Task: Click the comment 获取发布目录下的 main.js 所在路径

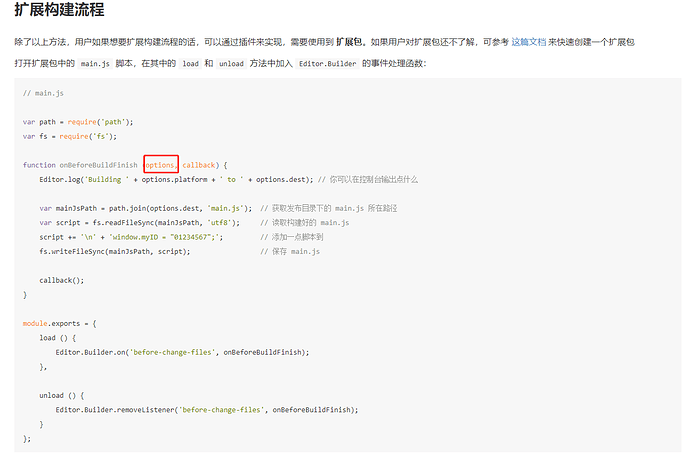Action: click(334, 208)
